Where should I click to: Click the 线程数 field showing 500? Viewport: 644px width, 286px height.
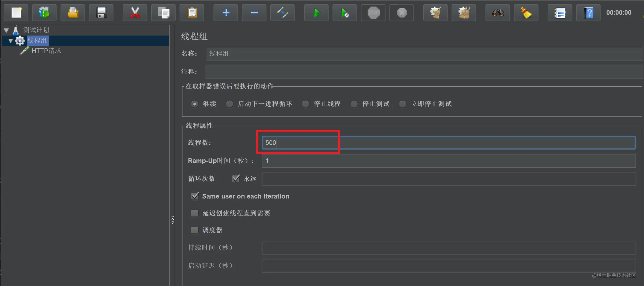[449, 142]
